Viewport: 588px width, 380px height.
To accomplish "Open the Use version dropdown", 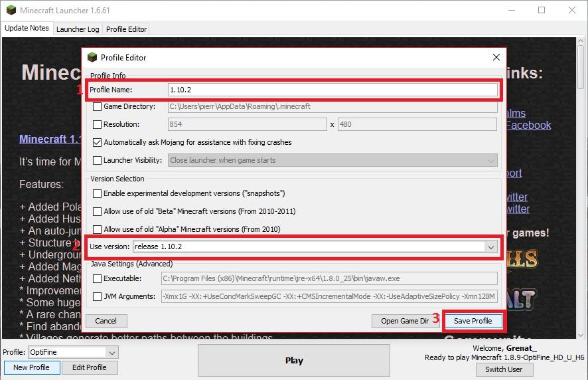I will point(490,246).
